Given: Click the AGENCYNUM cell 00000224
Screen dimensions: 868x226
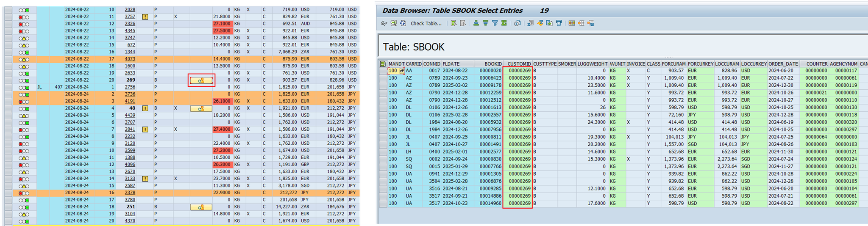Looking at the screenshot, I should tap(843, 174).
